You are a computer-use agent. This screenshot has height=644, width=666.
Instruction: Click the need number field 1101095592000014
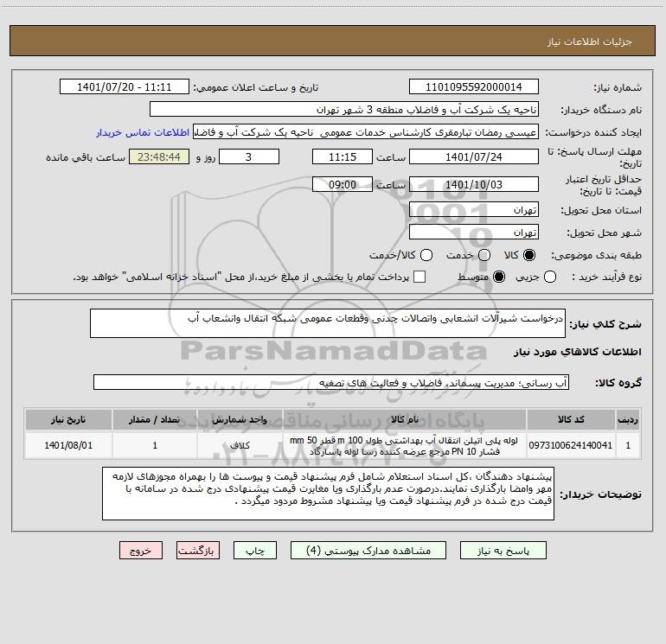(x=474, y=87)
